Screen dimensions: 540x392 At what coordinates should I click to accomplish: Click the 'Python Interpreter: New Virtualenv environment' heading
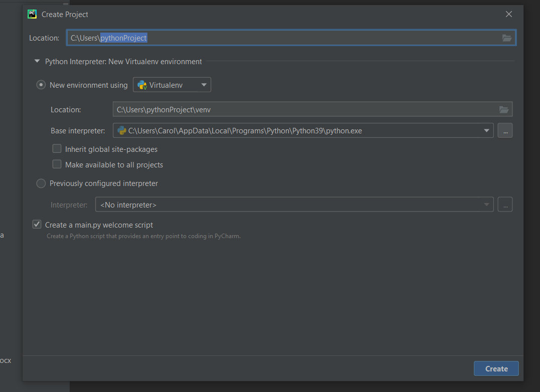123,62
